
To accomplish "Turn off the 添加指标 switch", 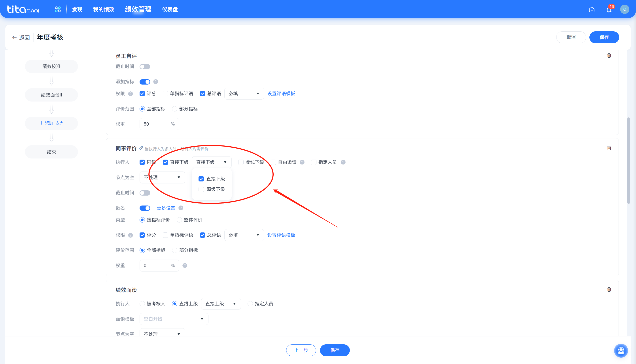I will click(x=145, y=82).
